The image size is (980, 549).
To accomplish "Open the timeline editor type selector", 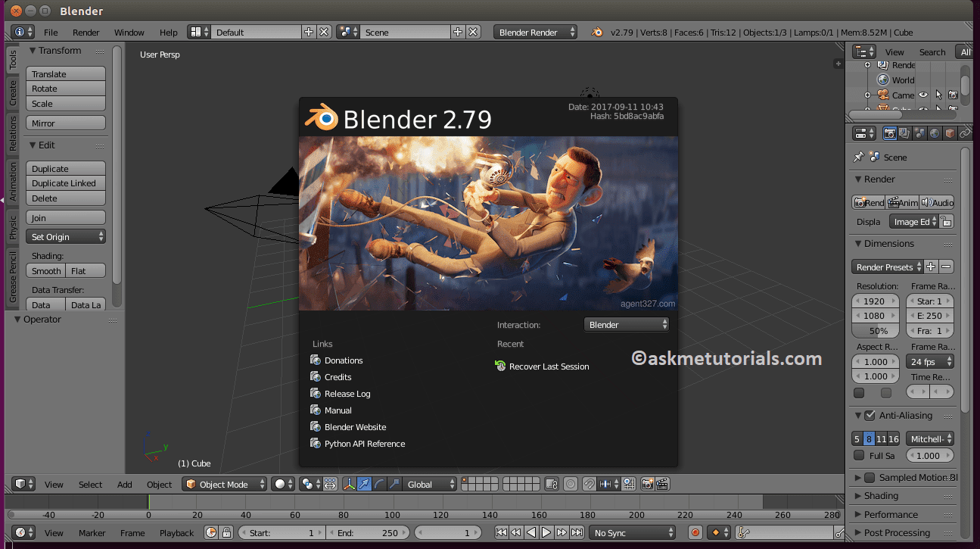I will 24,532.
